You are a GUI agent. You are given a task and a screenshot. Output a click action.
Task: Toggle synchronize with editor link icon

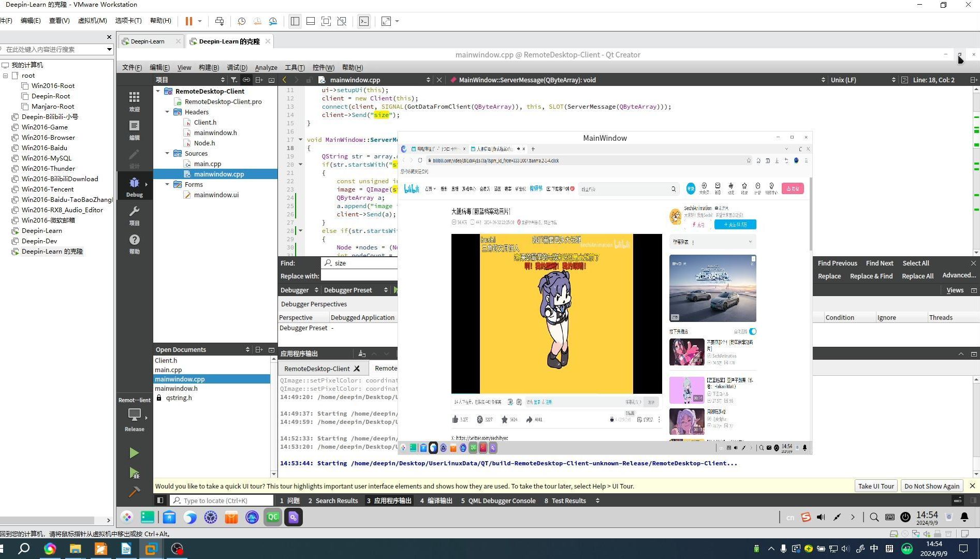pos(246,80)
